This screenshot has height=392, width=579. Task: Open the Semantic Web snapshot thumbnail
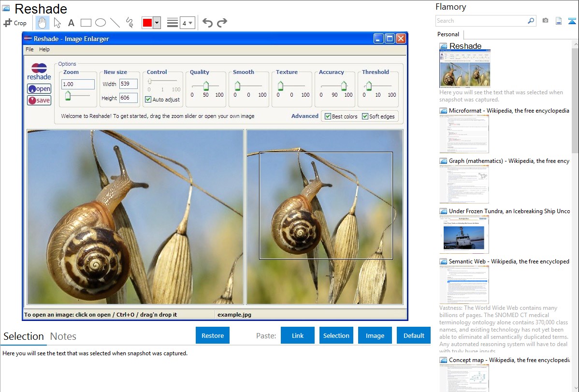[464, 285]
